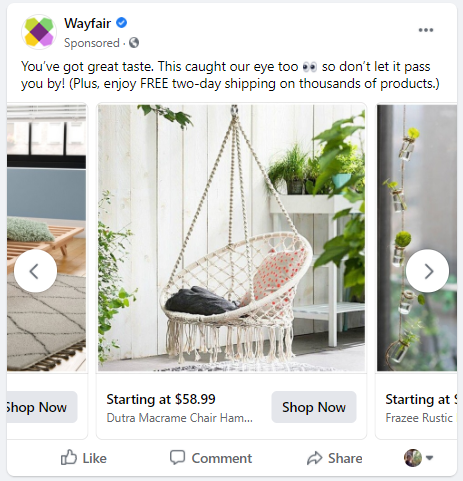
Task: Open the three-dot post options menu
Action: pyautogui.click(x=426, y=30)
